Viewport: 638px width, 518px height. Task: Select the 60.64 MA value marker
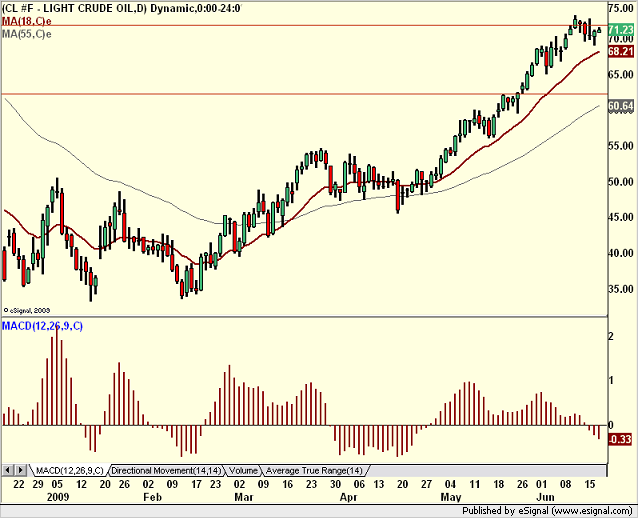621,106
